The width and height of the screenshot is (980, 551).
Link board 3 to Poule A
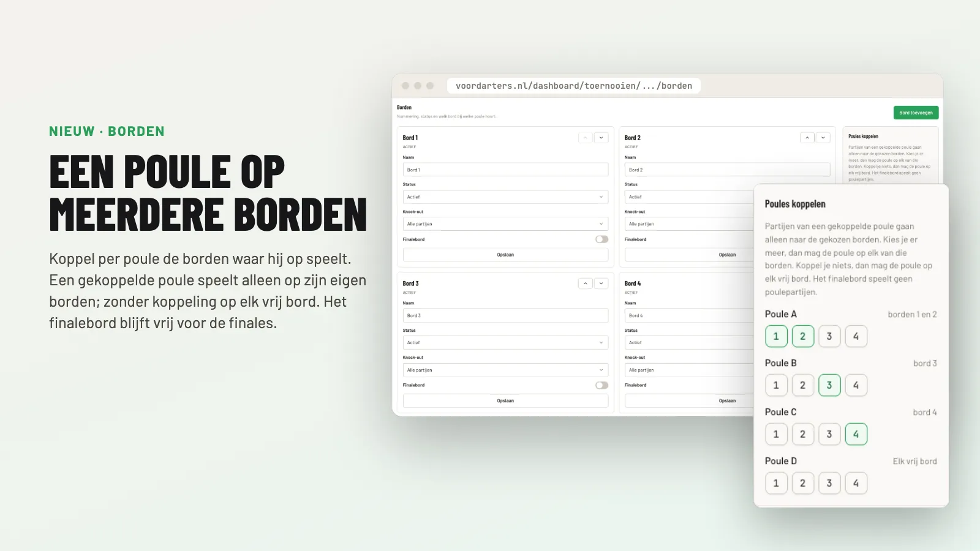[x=829, y=336]
